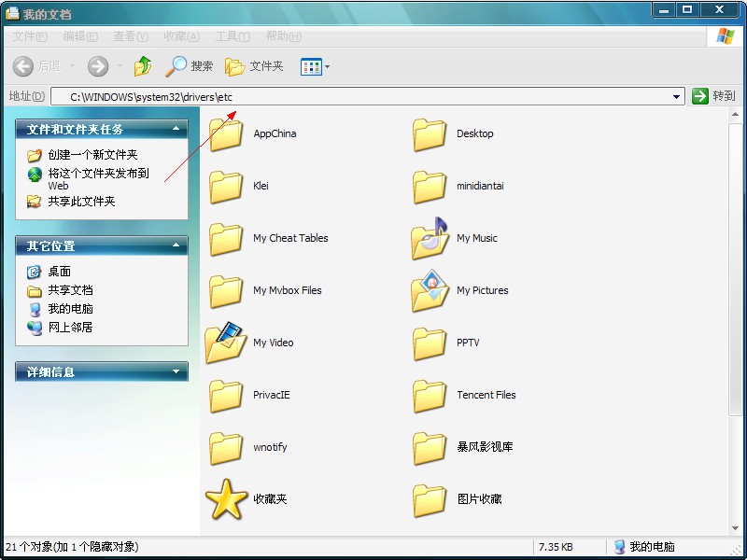Click the 网上邻居 network icon
The image size is (747, 560).
(35, 328)
